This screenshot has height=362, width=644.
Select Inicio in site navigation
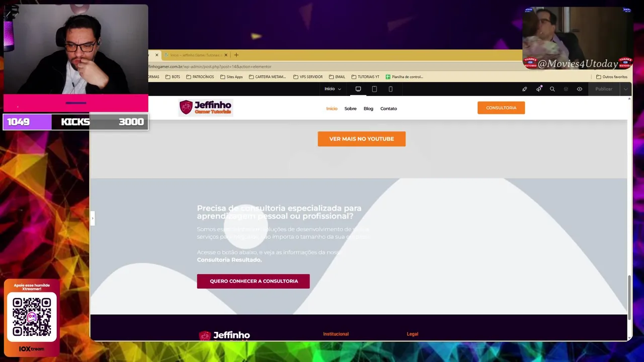pyautogui.click(x=332, y=109)
